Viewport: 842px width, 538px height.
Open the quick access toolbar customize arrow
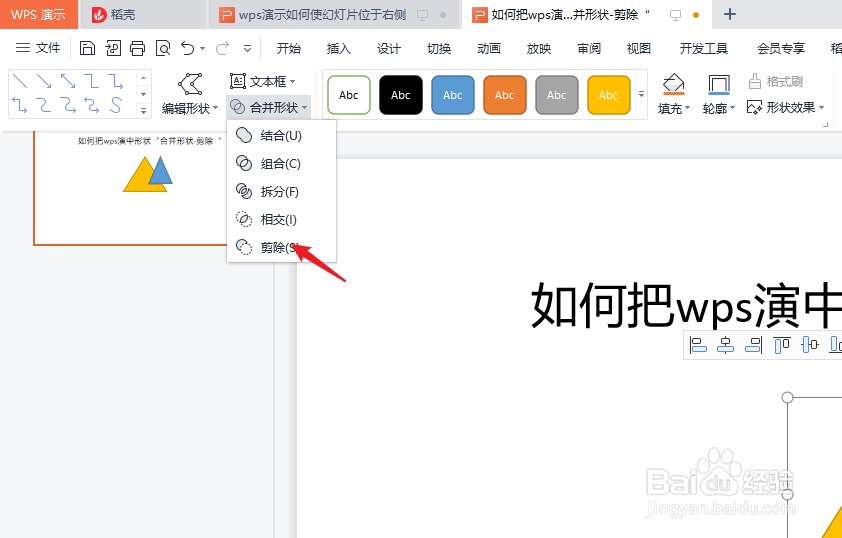(247, 49)
